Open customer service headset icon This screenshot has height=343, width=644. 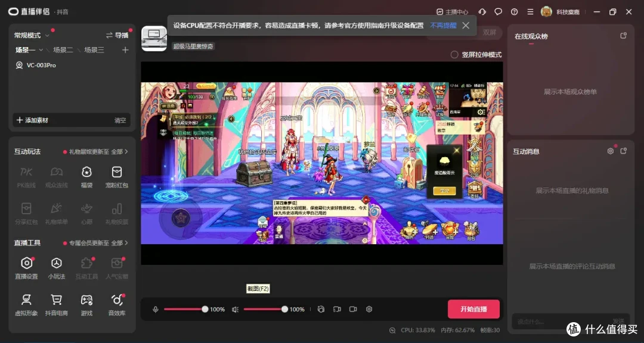pyautogui.click(x=482, y=12)
